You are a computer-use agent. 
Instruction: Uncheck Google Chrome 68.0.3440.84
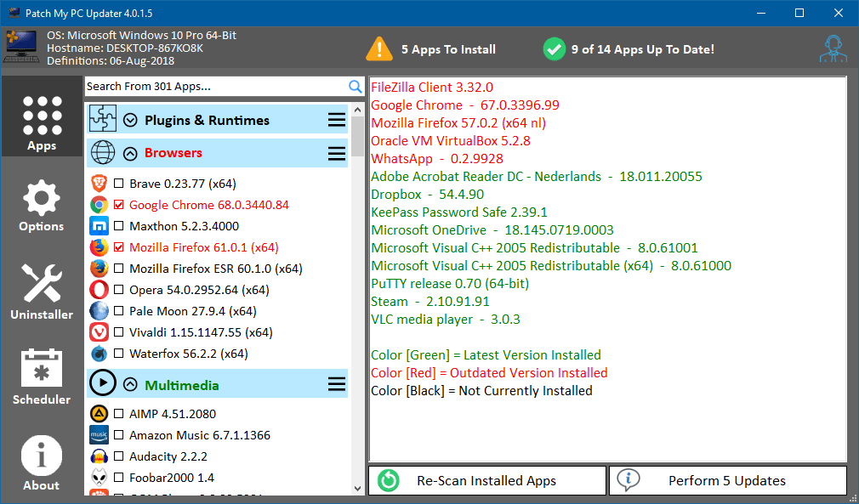(118, 205)
